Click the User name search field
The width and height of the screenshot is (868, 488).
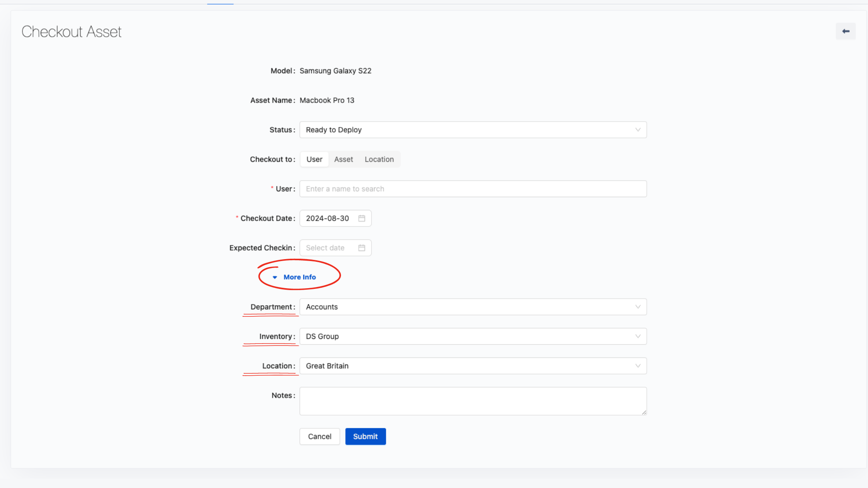point(473,189)
